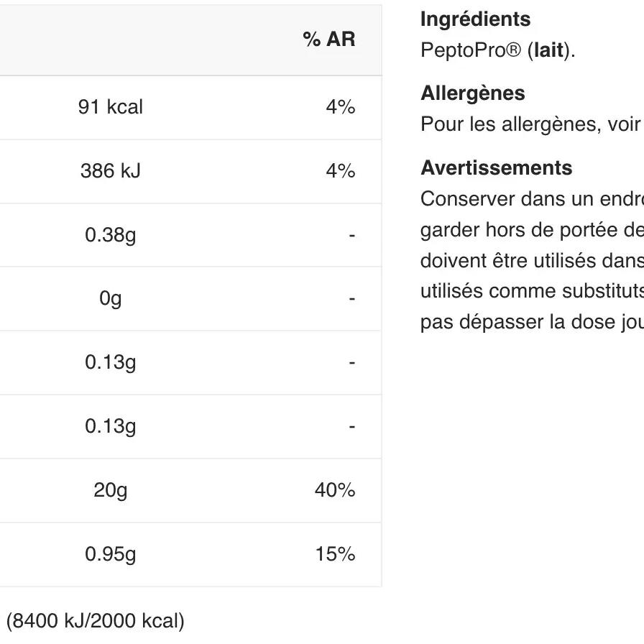Click the line starting "Conserver dans un"
This screenshot has height=644, width=644.
point(531,198)
